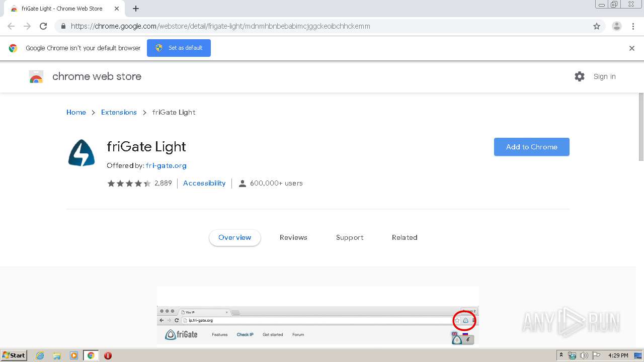The image size is (644, 362).
Task: Click the volume speaker tray icon
Action: 584,355
